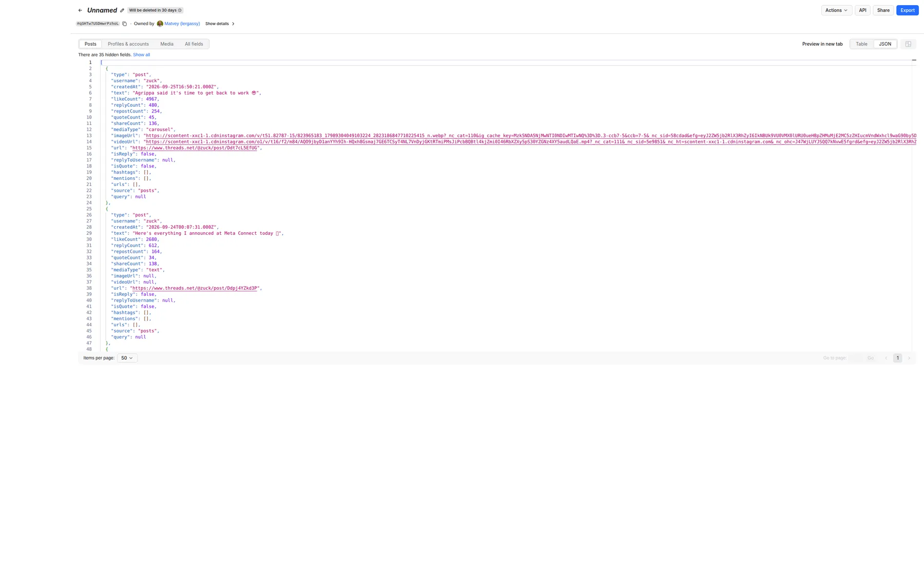
Task: Click the text "Here's everything I announced at Meta Connect today"
Action: point(204,233)
